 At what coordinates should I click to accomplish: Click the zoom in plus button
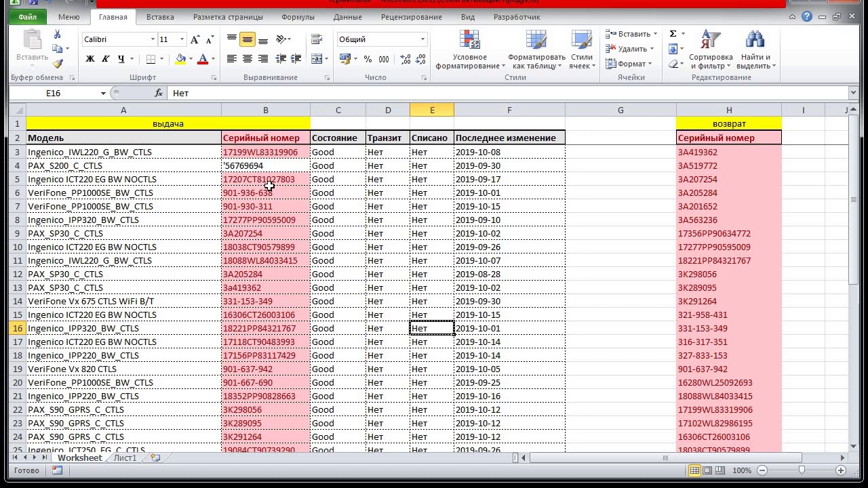841,470
